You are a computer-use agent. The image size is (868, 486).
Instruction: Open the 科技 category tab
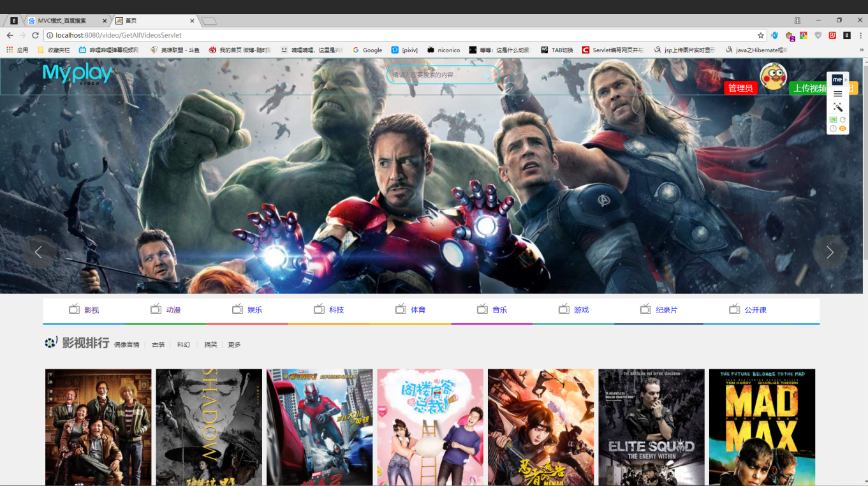point(329,310)
